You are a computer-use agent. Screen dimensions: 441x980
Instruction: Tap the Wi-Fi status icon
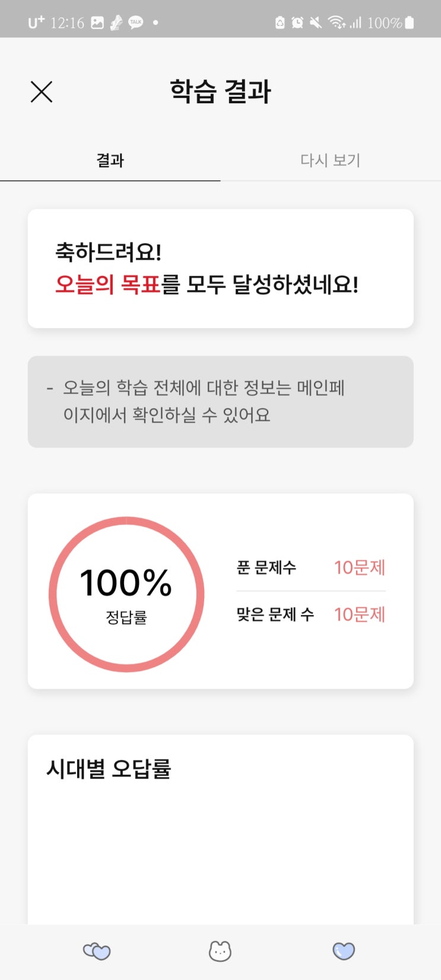(x=337, y=23)
